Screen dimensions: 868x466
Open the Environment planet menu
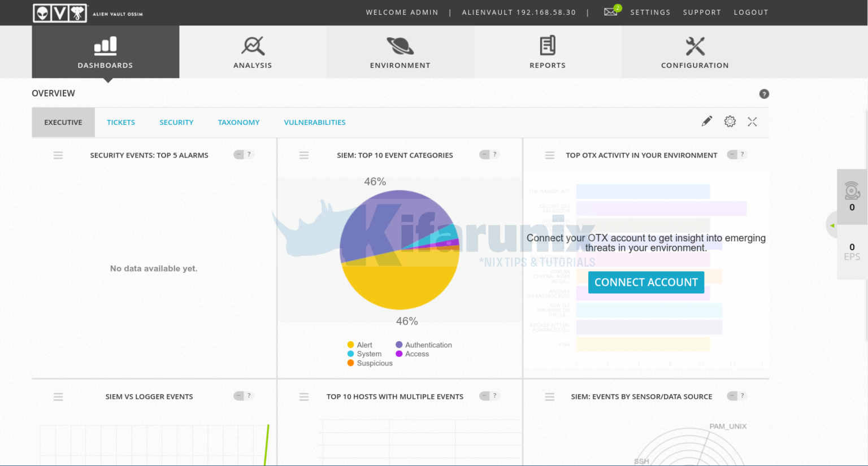[400, 52]
